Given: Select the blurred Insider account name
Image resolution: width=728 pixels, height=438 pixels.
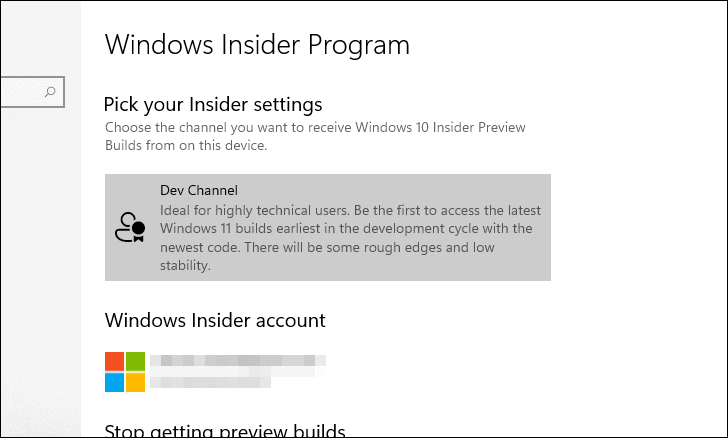Looking at the screenshot, I should tap(237, 360).
